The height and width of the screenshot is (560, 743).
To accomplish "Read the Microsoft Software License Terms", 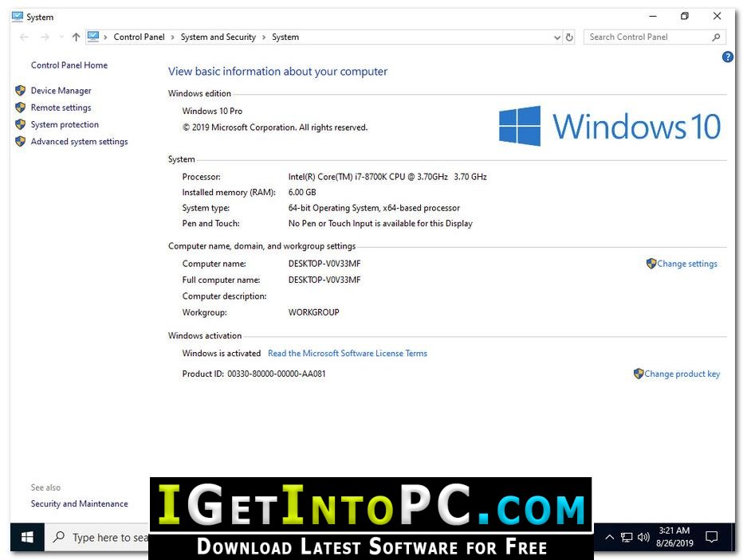I will (x=348, y=353).
